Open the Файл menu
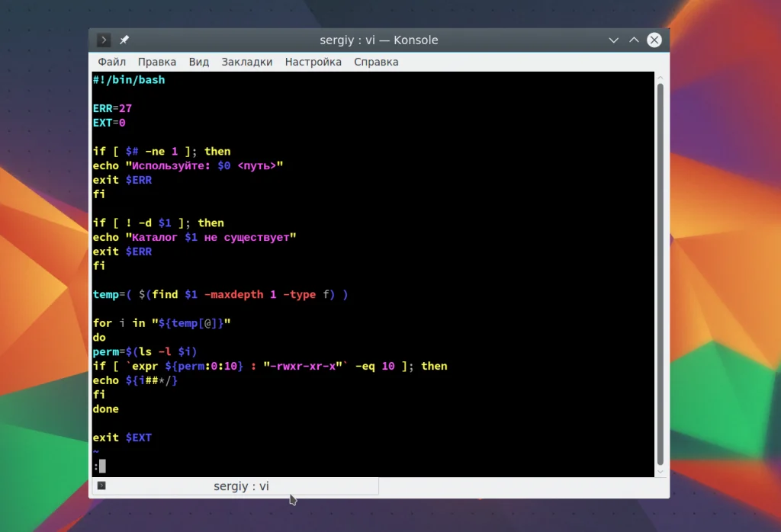Image resolution: width=781 pixels, height=532 pixels. [x=111, y=62]
